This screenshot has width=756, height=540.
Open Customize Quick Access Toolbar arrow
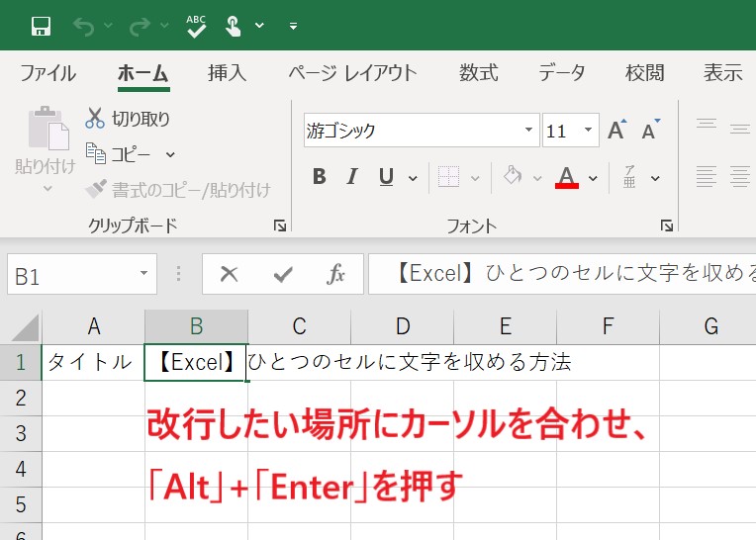click(x=293, y=27)
